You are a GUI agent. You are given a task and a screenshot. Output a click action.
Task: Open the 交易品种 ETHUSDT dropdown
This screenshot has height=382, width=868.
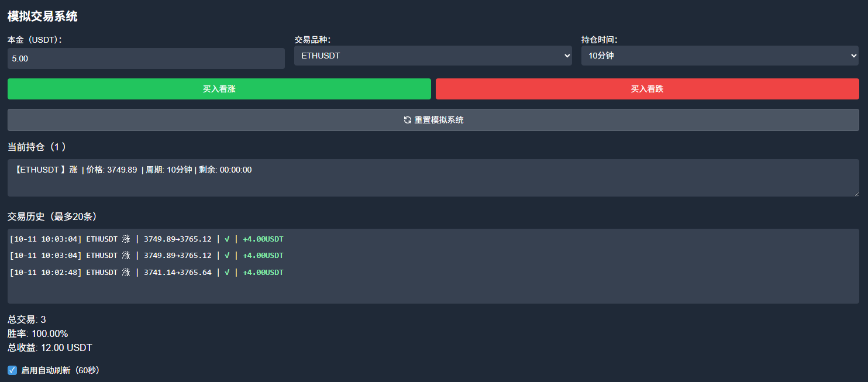point(432,56)
